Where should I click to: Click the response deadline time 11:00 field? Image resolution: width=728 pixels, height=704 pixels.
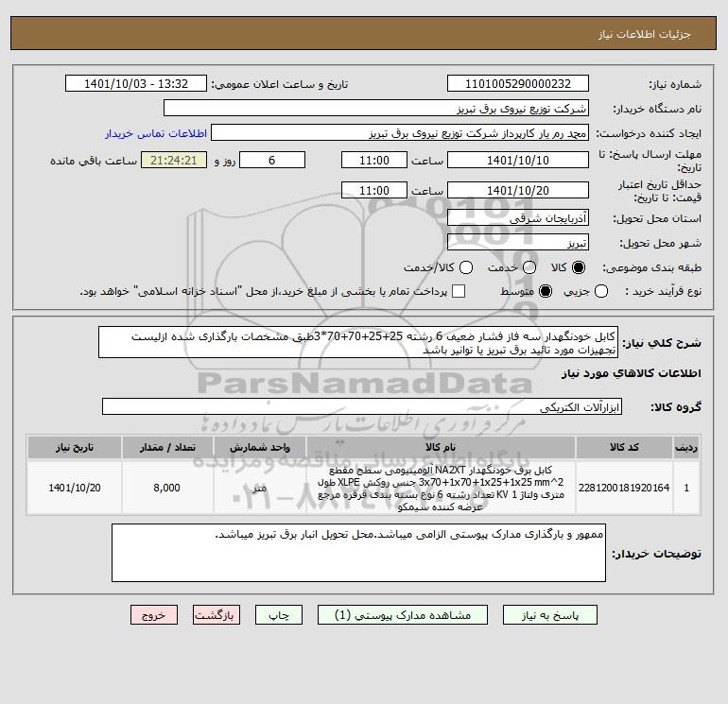coord(374,160)
